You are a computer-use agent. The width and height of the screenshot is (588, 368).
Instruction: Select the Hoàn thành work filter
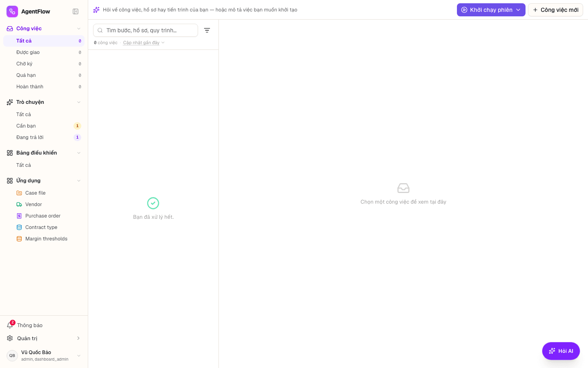[x=44, y=87]
